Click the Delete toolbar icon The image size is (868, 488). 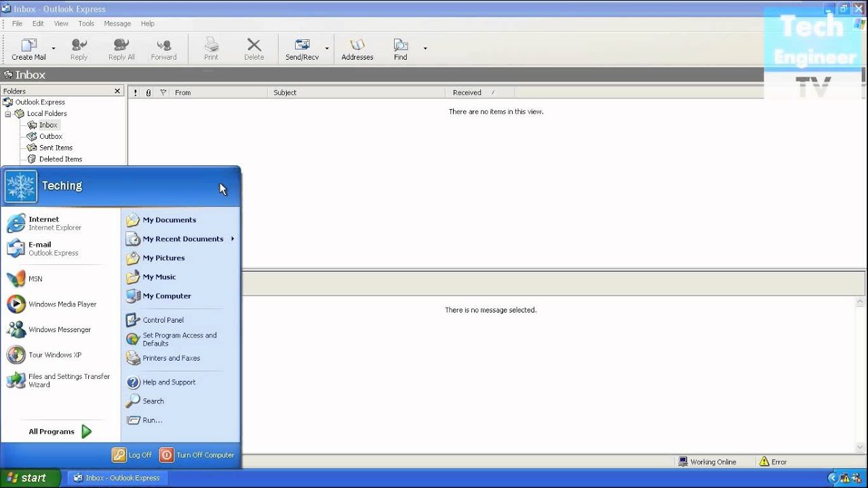[254, 45]
